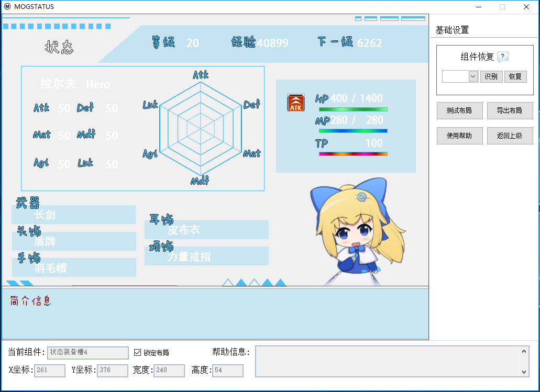The height and width of the screenshot is (392, 540).
Task: Click the orange ATK status icon
Action: tap(296, 103)
